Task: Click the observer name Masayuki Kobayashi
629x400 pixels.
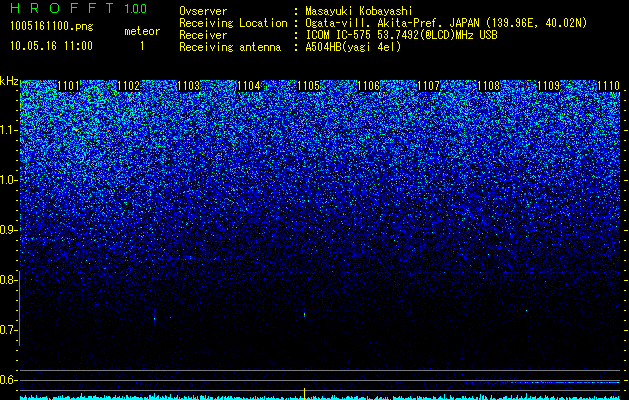Action: click(x=359, y=11)
